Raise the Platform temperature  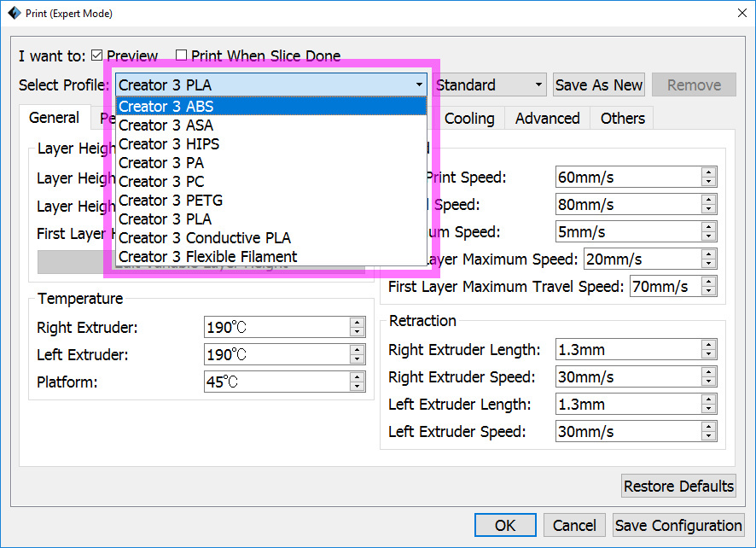[x=358, y=376]
